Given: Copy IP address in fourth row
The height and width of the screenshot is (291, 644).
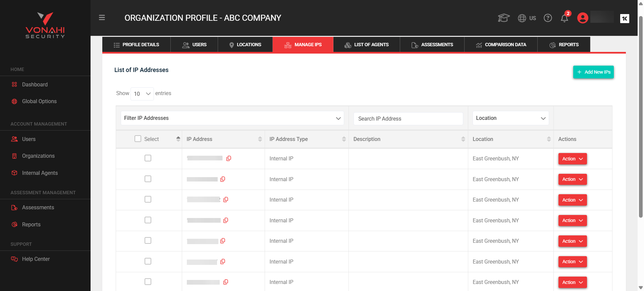Looking at the screenshot, I should 226,220.
